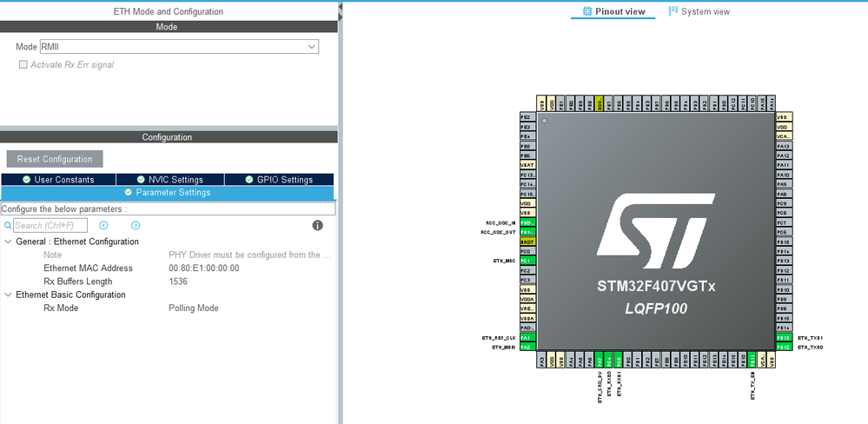Click the PA4 pin on bottom edge

571,360
